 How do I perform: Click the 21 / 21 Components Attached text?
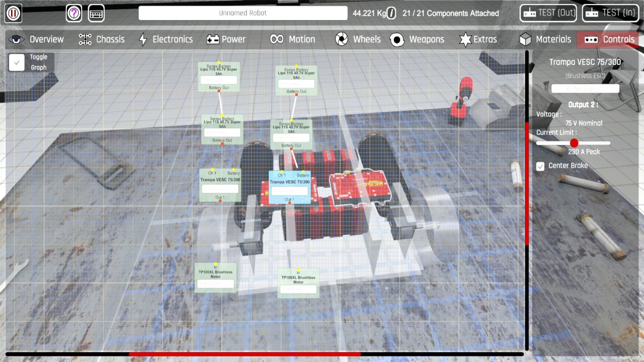pyautogui.click(x=451, y=13)
